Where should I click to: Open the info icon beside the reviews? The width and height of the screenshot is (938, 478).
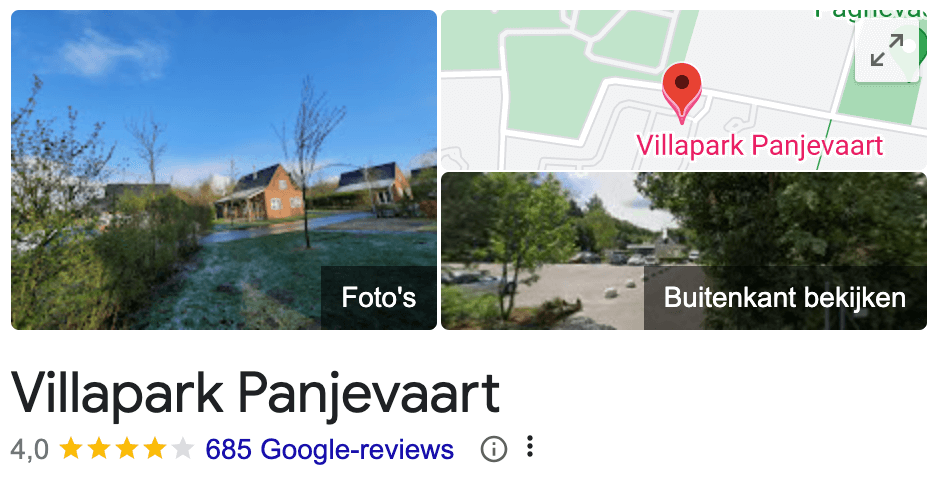click(x=494, y=449)
